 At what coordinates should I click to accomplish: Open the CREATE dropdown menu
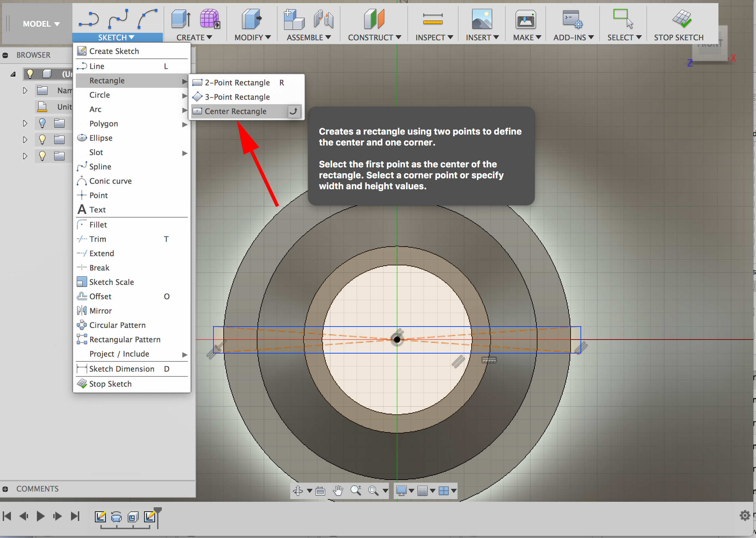pos(194,38)
